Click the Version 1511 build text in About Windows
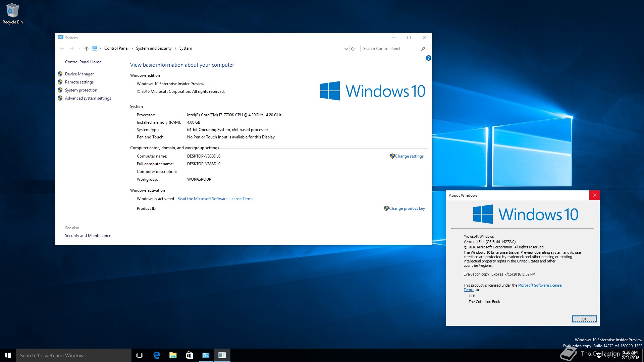This screenshot has width=644, height=362. 489,242
